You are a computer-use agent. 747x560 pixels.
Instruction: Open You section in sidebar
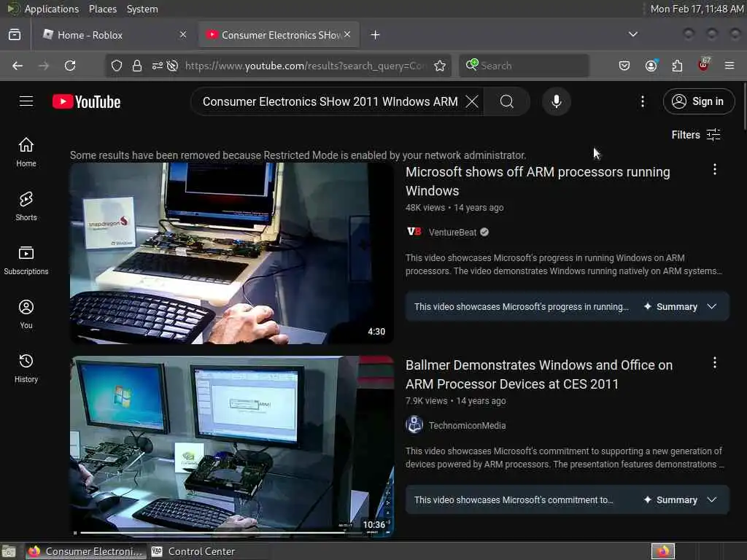[x=26, y=314]
